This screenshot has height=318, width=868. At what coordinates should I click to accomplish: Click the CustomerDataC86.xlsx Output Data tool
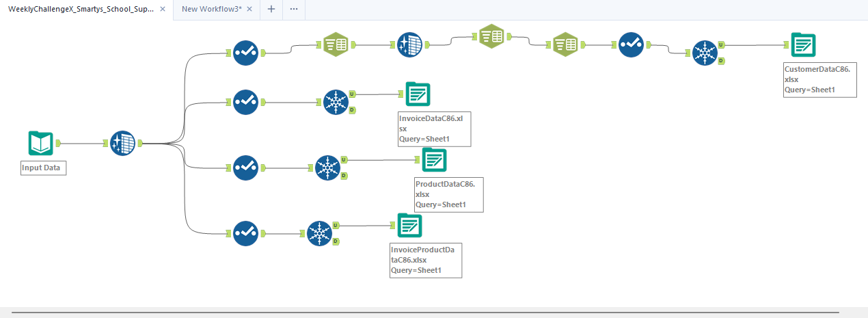pyautogui.click(x=803, y=45)
